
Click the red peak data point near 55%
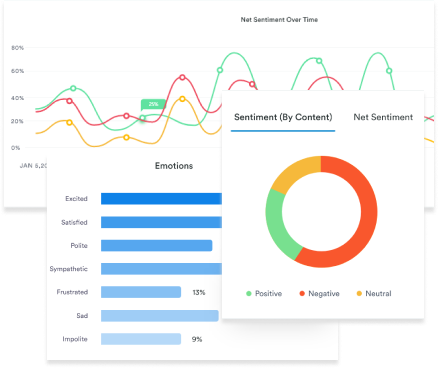point(182,77)
